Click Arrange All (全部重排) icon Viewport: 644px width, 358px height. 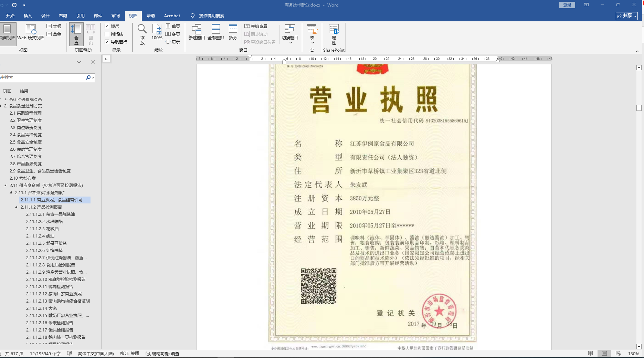216,32
